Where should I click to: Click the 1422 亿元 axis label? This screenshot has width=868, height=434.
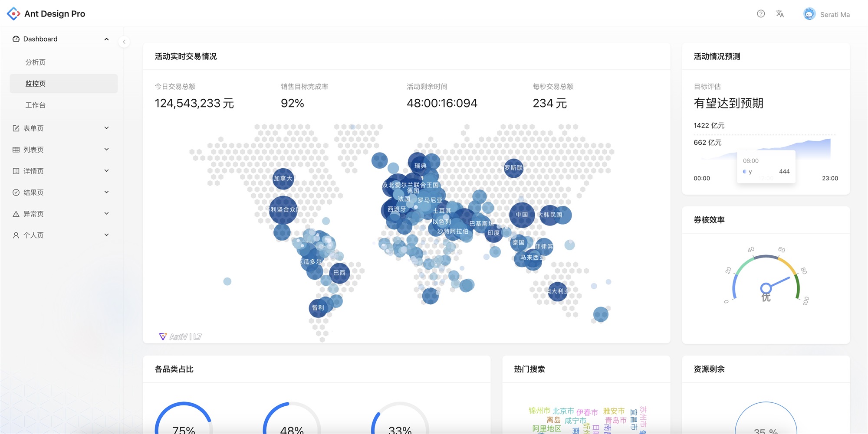pos(709,125)
